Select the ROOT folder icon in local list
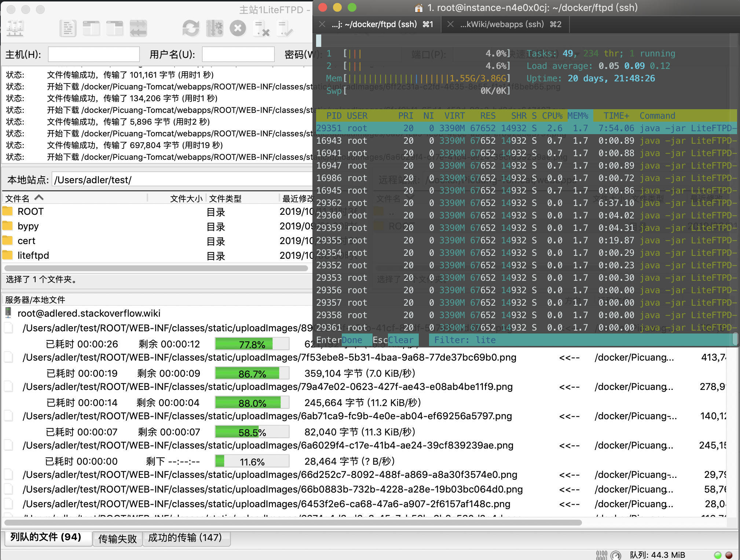 tap(7, 211)
